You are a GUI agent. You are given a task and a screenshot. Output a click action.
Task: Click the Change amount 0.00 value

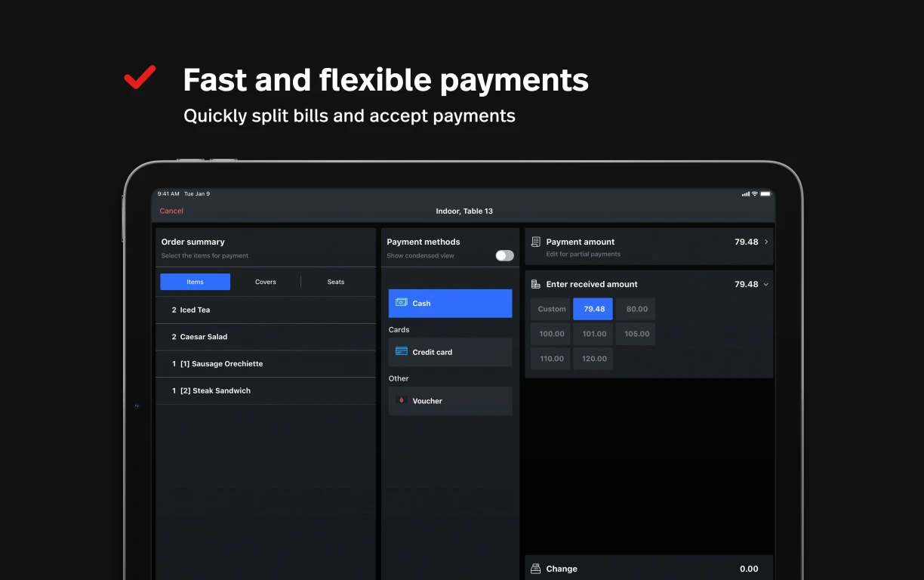749,569
